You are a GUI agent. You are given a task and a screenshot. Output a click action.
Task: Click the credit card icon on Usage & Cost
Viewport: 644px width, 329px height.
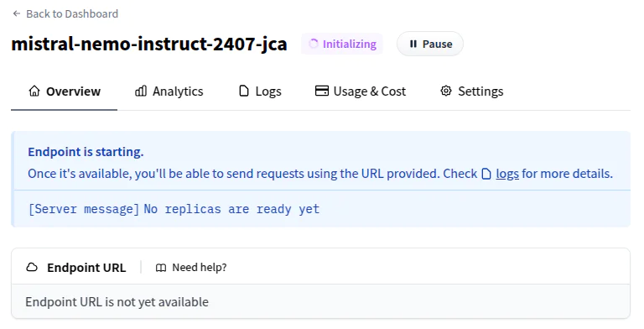[x=322, y=91]
